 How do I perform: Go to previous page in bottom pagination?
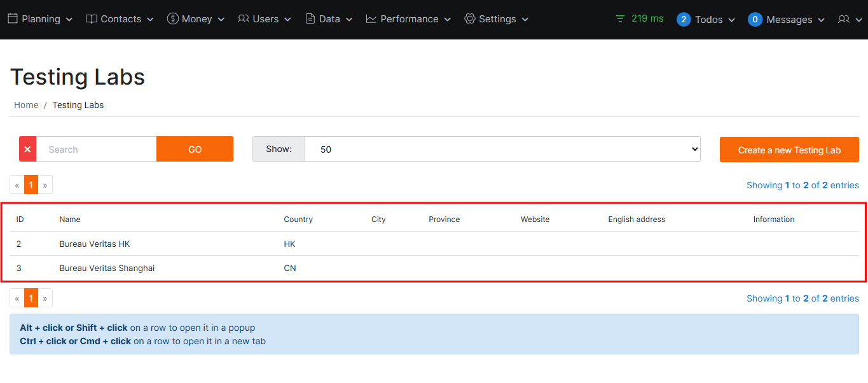tap(17, 298)
